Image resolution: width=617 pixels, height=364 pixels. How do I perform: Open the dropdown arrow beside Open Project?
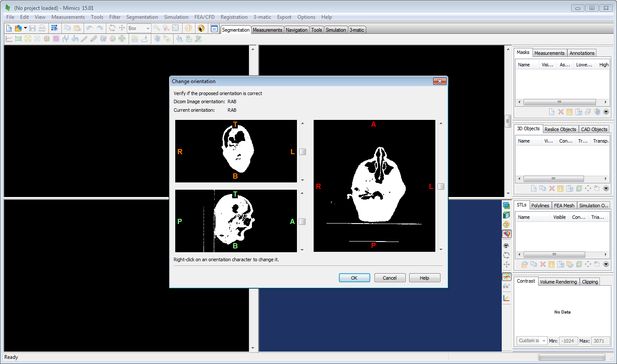click(25, 28)
